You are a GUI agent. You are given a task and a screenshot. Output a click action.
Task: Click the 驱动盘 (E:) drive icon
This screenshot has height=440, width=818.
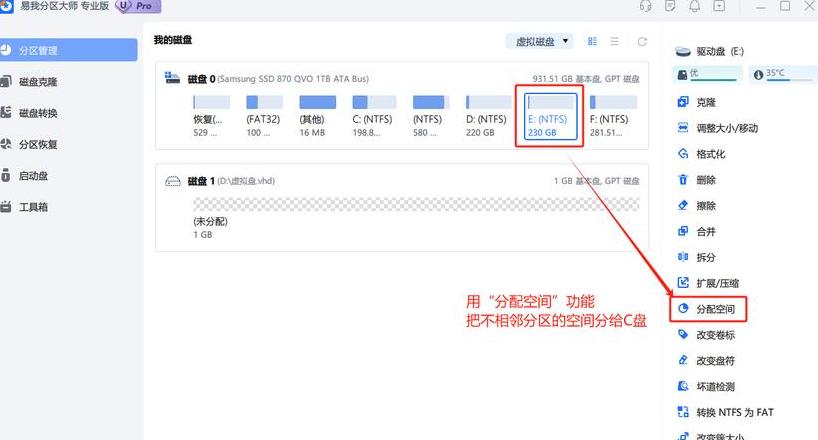tap(683, 51)
